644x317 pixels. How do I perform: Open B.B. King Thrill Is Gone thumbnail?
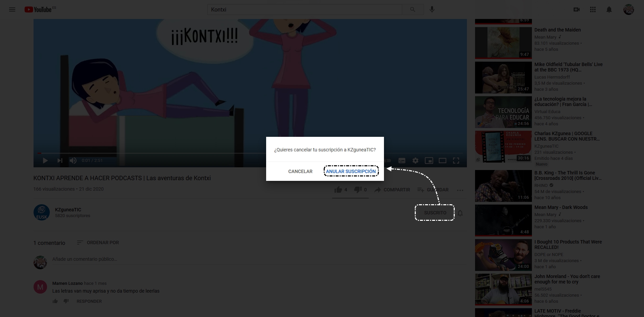pos(503,186)
